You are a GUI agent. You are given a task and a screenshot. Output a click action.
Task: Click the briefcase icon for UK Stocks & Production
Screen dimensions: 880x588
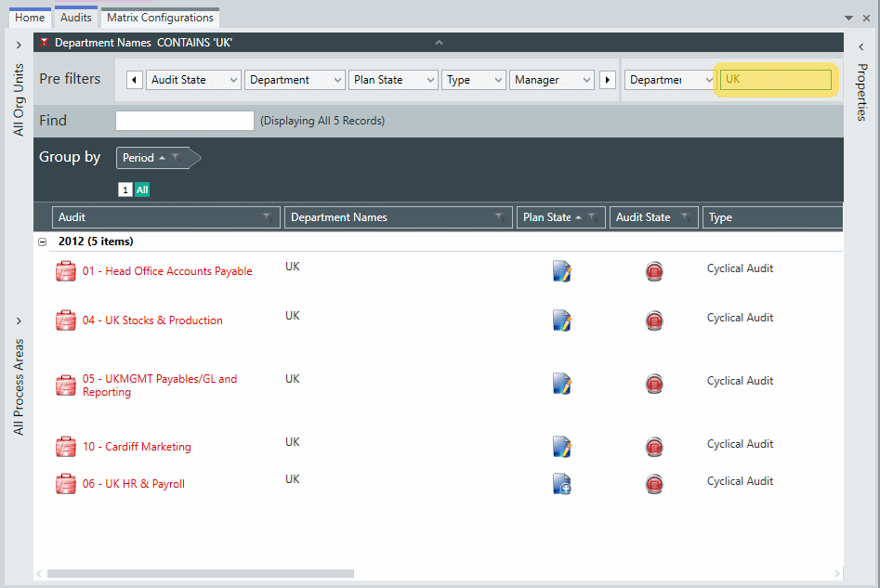tap(66, 320)
